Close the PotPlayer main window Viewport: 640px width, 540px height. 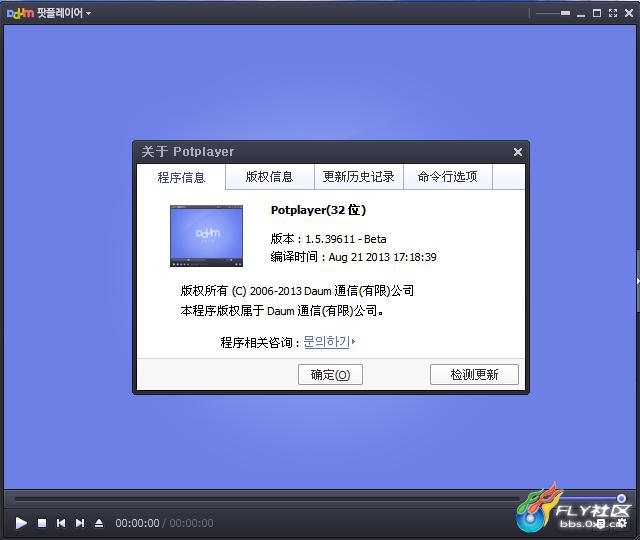tap(629, 13)
